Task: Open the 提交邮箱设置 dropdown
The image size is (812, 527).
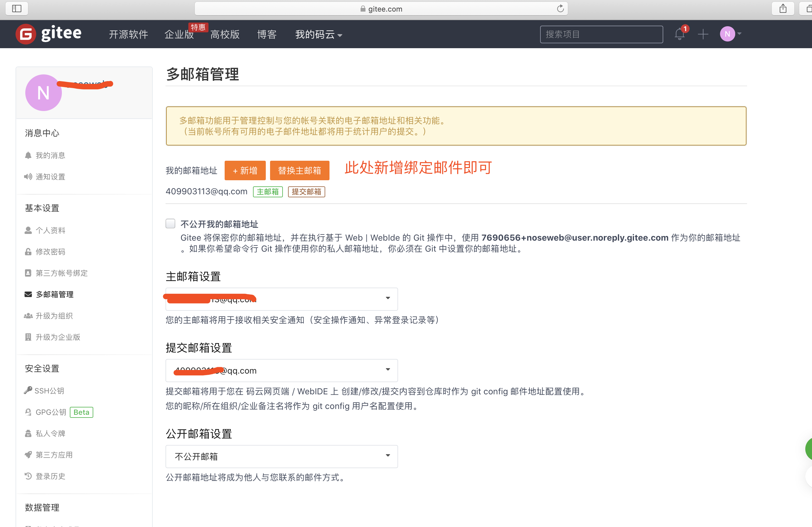Action: coord(281,370)
